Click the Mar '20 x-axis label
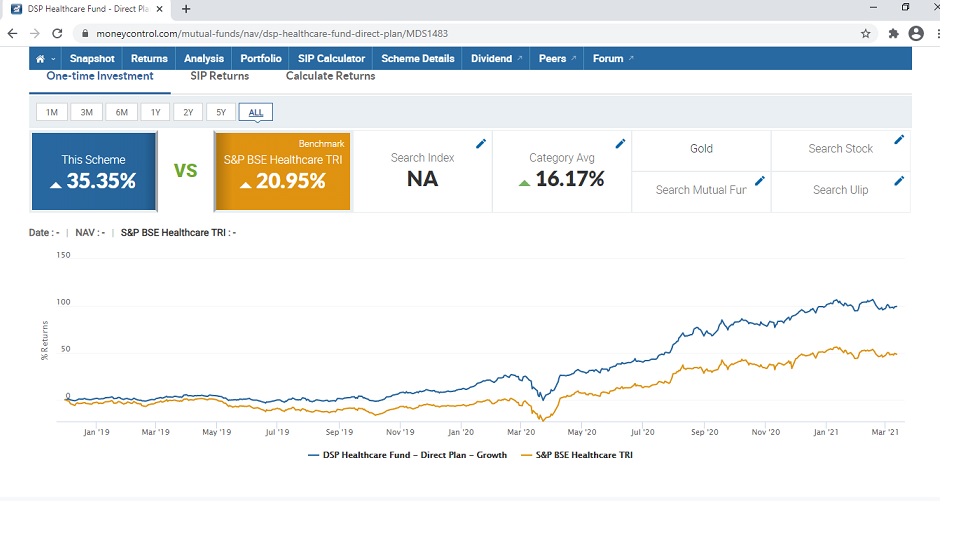The height and width of the screenshot is (538, 957). (x=521, y=432)
